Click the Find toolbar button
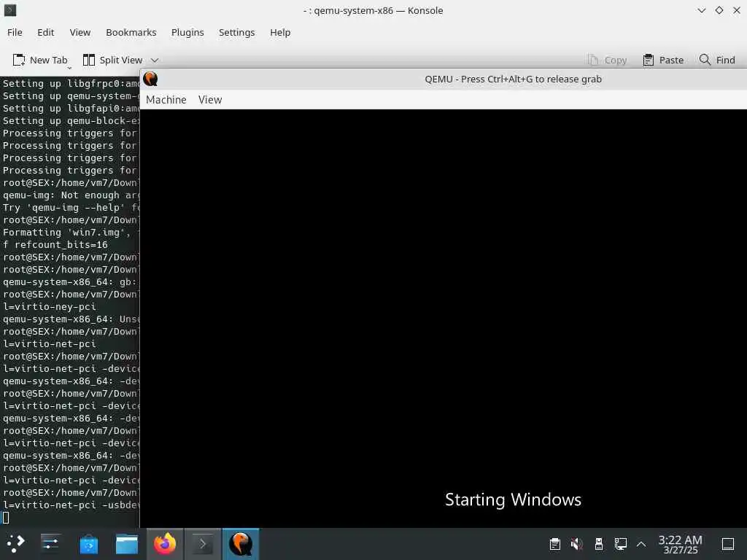Image resolution: width=747 pixels, height=560 pixels. [717, 60]
